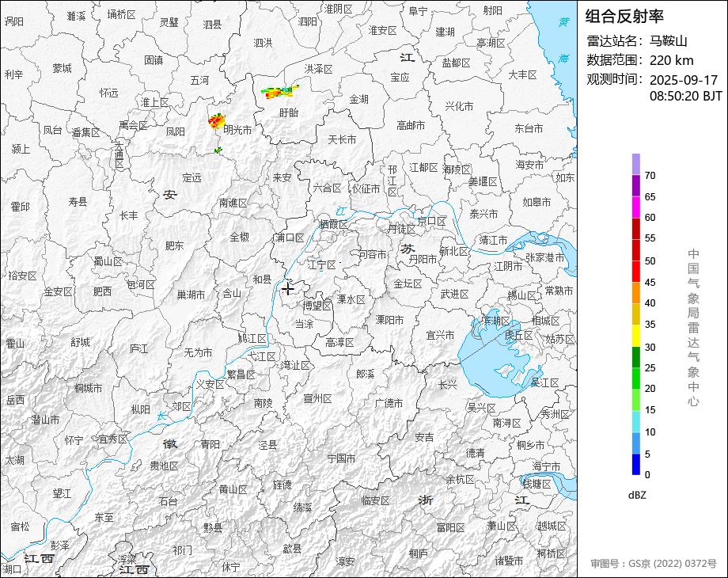Click the 全椒 map label
This screenshot has width=728, height=578.
tap(240, 237)
